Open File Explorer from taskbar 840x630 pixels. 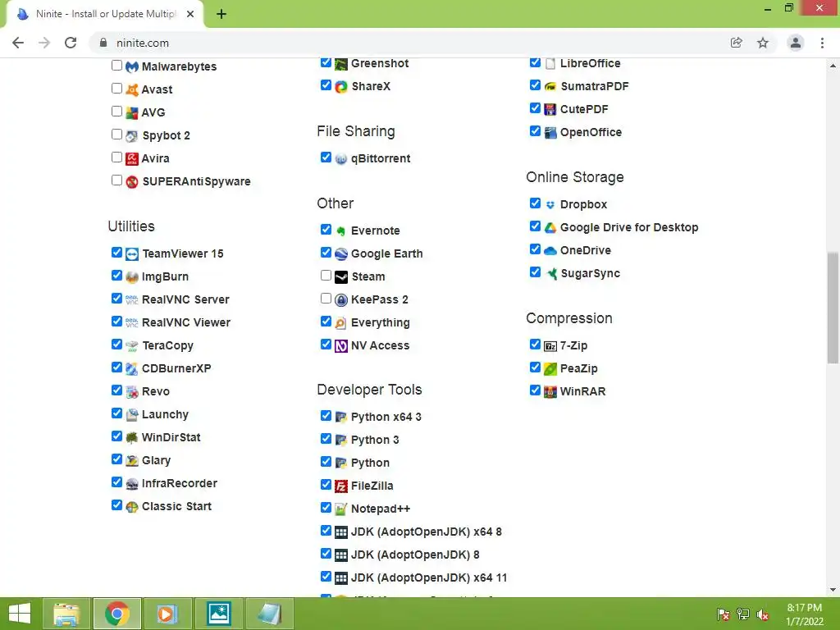[x=66, y=614]
